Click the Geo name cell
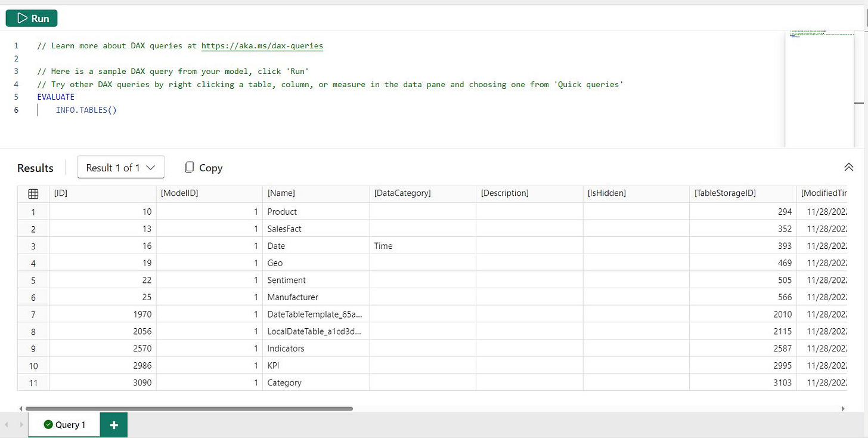The image size is (868, 438). click(x=316, y=263)
